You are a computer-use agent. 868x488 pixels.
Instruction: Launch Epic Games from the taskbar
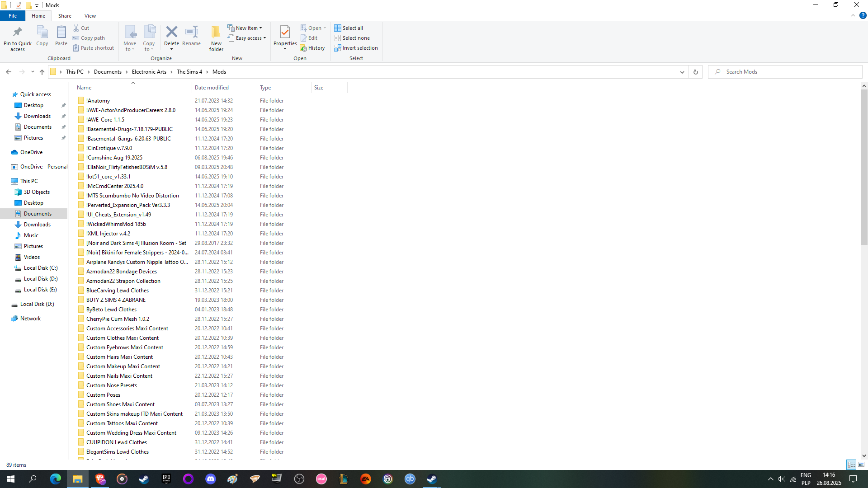[166, 479]
